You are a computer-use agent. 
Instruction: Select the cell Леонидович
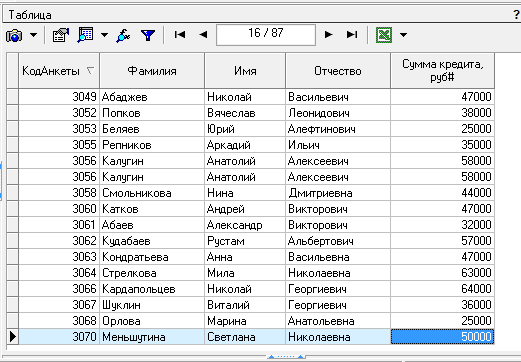coord(338,113)
